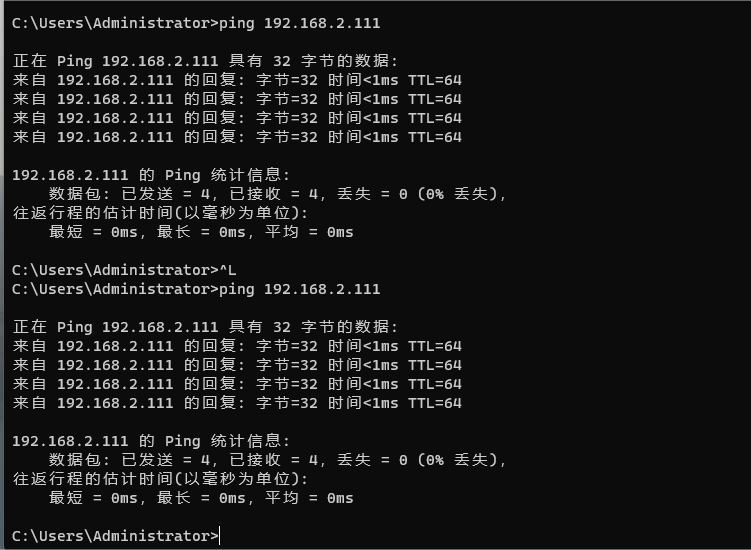This screenshot has width=751, height=550.
Task: Click the topmost ping 192.168.2.111 command line
Action: tap(196, 23)
